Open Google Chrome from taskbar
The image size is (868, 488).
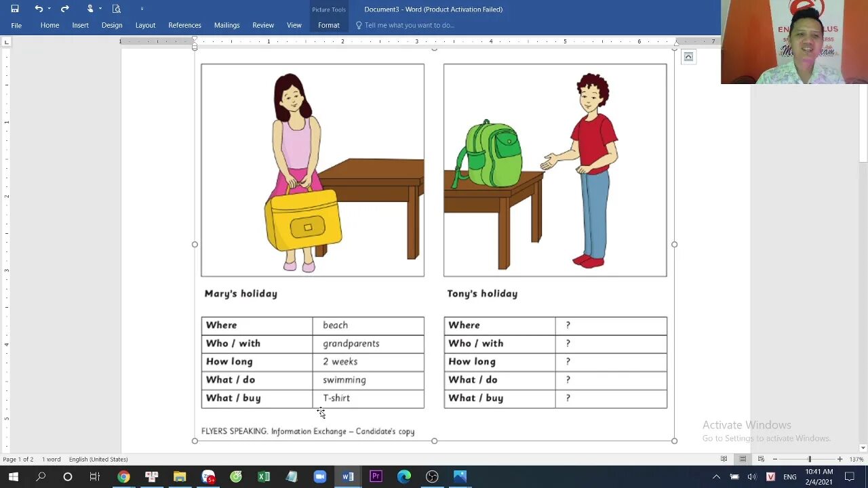point(123,477)
